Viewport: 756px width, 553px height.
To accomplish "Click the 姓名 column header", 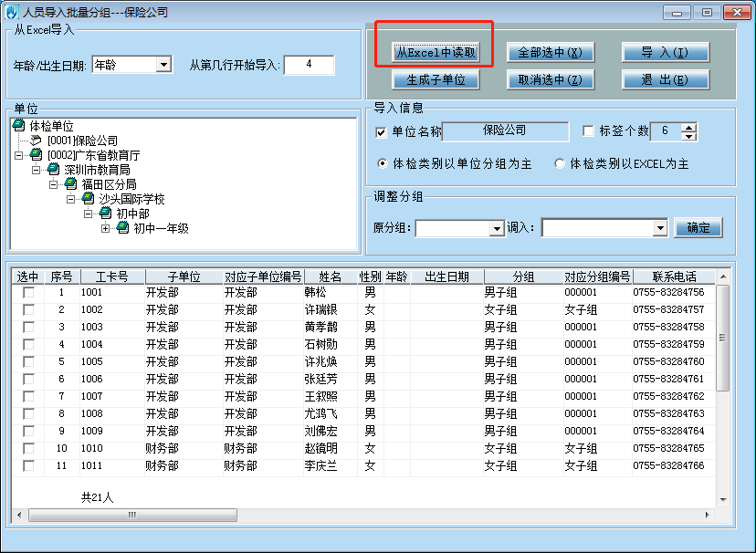I will [x=331, y=276].
